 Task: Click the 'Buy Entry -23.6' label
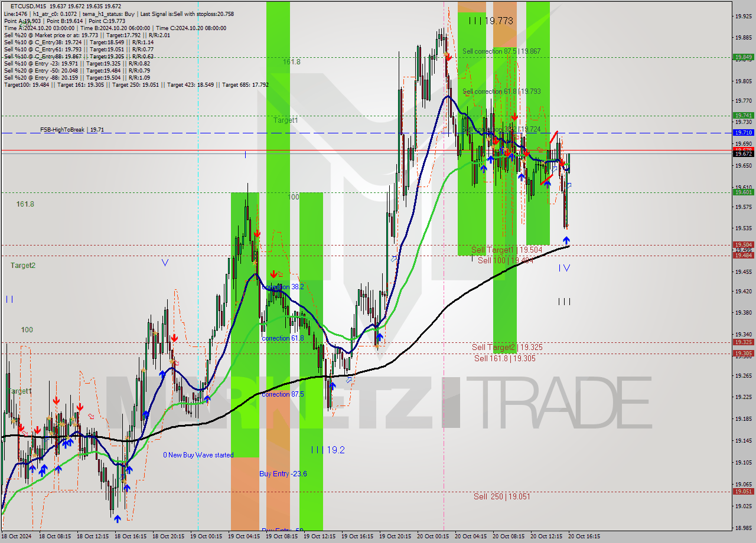point(283,474)
